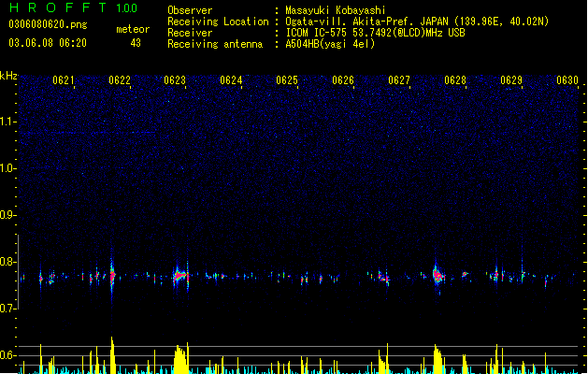Click the Observer label

(x=190, y=10)
